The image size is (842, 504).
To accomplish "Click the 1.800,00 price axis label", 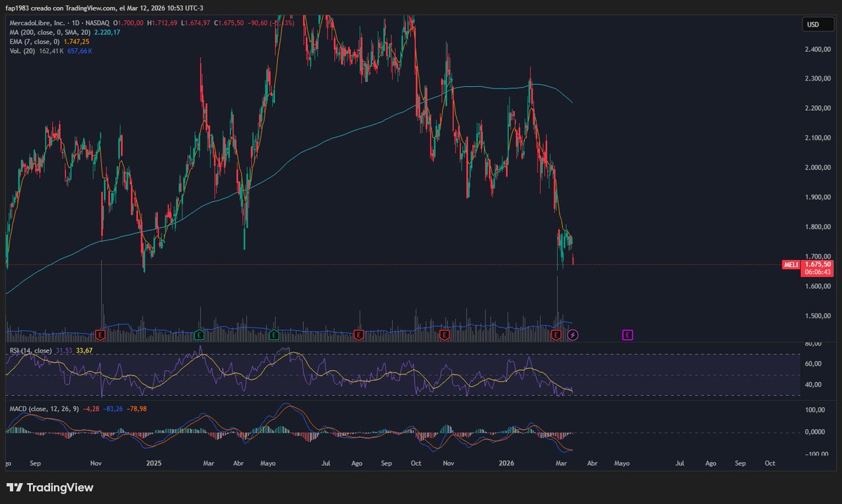I will point(817,227).
